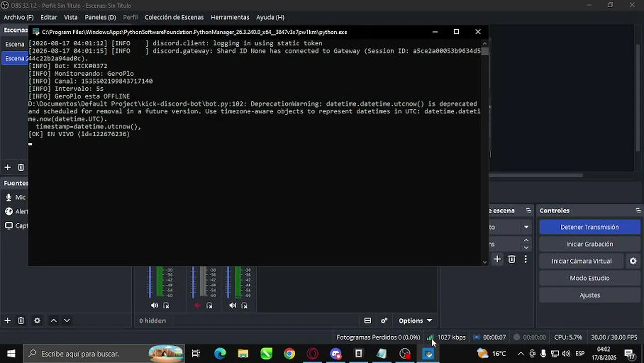The width and height of the screenshot is (644, 363).
Task: Increase transition duration with up arrow
Action: click(x=526, y=240)
